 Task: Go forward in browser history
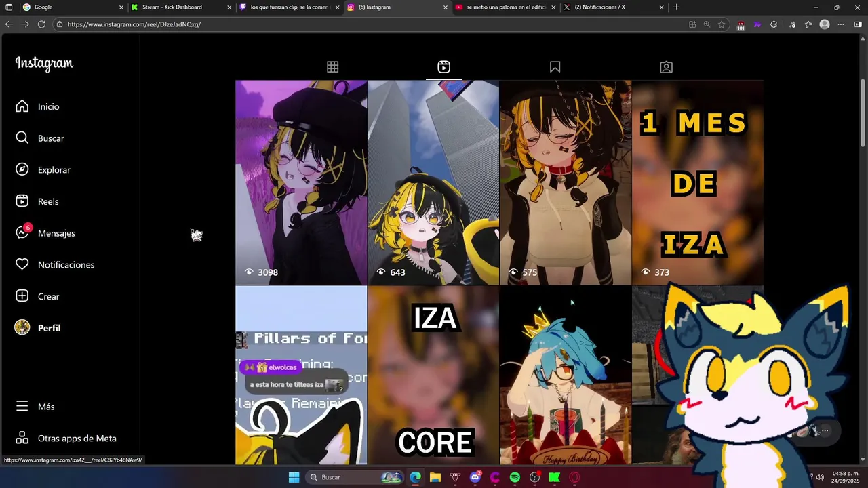coord(25,24)
